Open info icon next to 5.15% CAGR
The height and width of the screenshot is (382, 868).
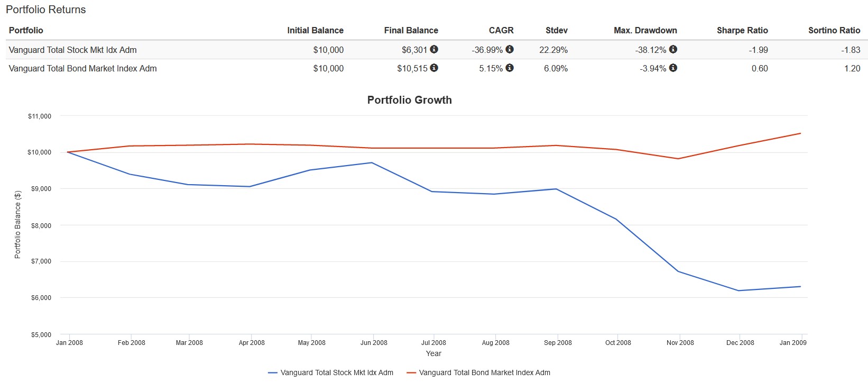[510, 68]
